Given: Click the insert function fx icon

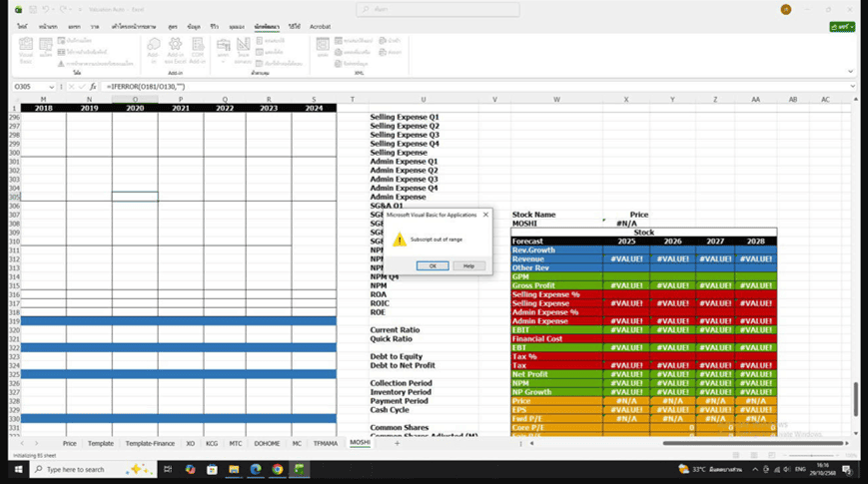Looking at the screenshot, I should pyautogui.click(x=93, y=87).
